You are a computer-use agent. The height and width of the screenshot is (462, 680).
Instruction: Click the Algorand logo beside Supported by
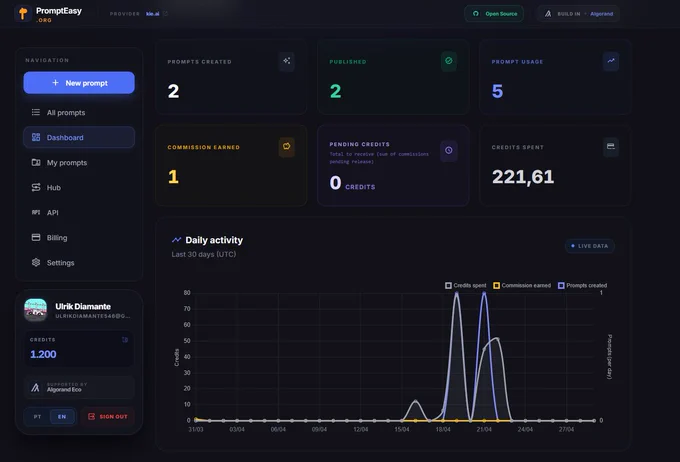pyautogui.click(x=35, y=387)
